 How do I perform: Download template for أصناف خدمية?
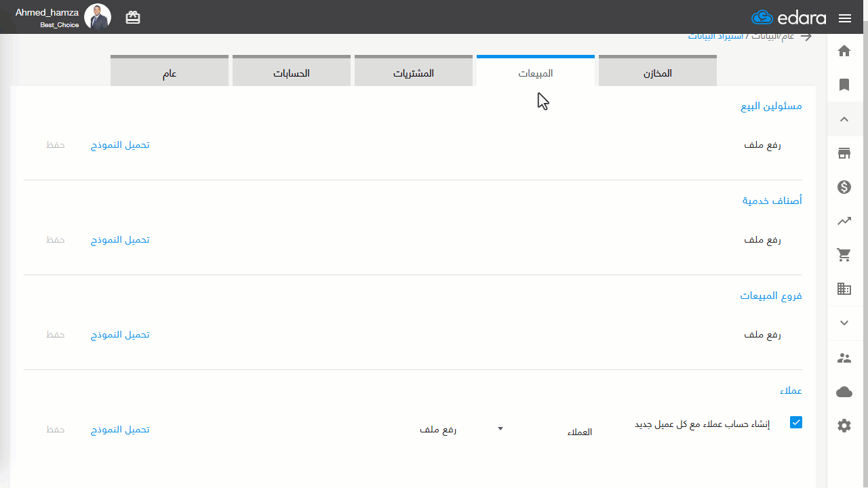[121, 240]
